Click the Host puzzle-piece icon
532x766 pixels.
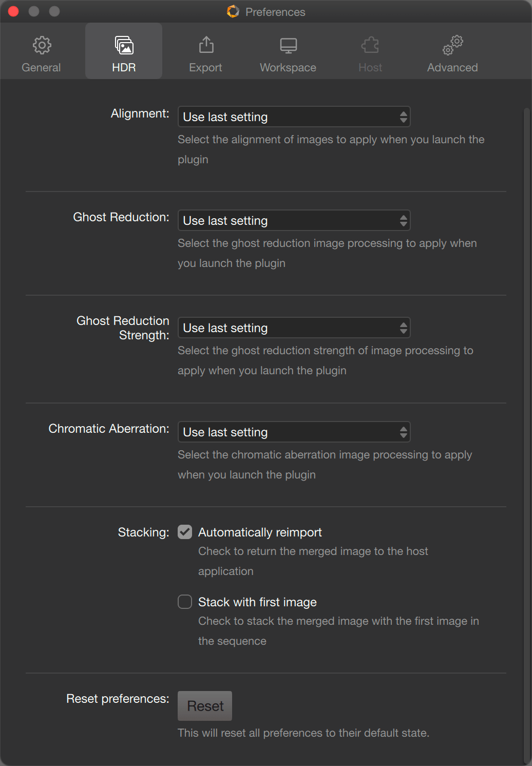pyautogui.click(x=370, y=45)
